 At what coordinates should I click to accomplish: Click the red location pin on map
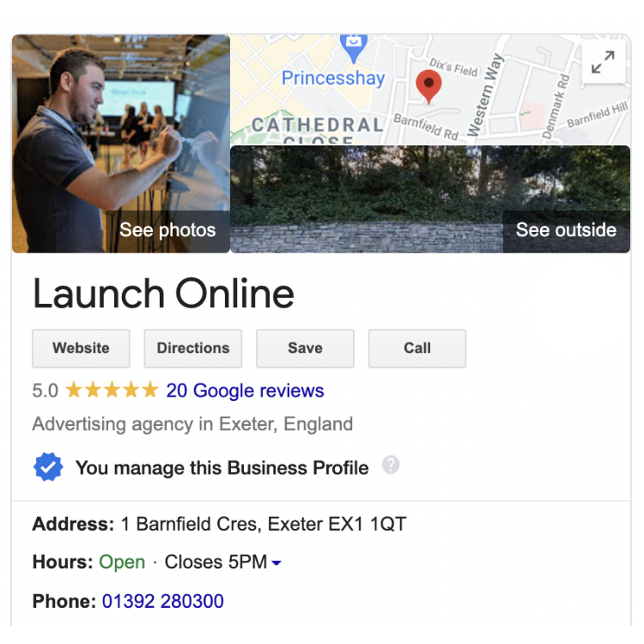tap(428, 86)
